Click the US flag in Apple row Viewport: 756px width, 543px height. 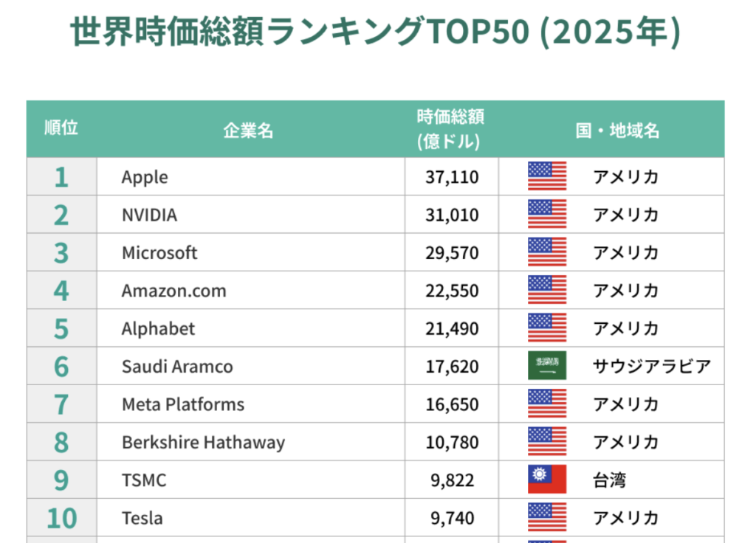point(547,176)
